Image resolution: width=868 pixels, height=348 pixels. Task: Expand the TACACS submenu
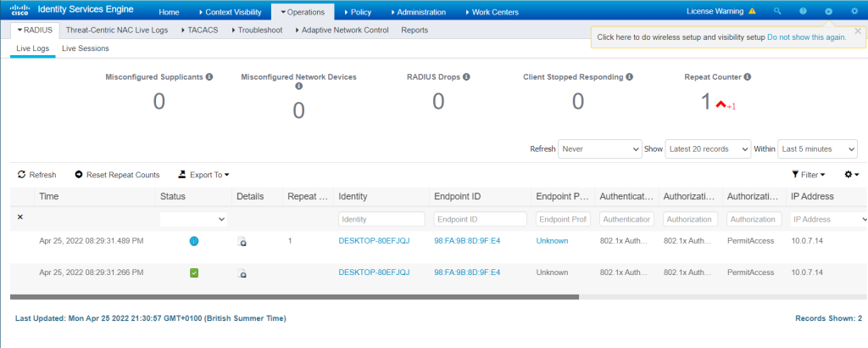199,30
